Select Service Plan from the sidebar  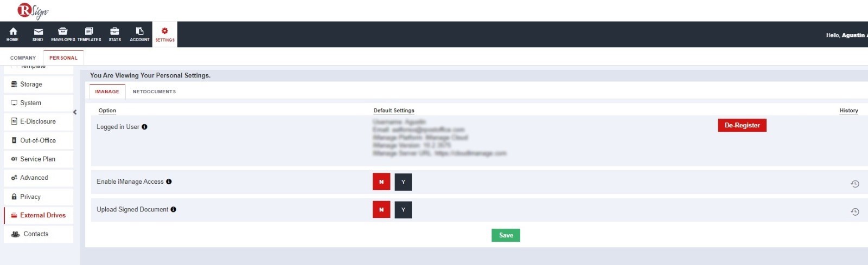(x=37, y=159)
